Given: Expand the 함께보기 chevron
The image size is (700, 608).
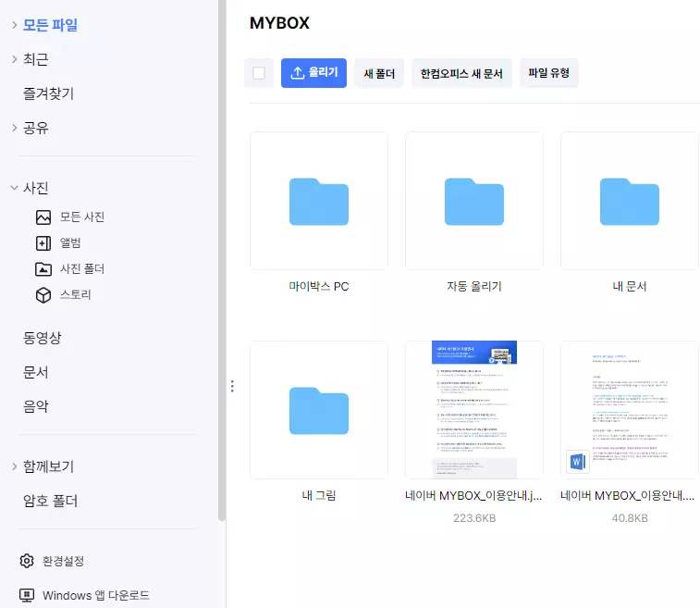Looking at the screenshot, I should point(15,466).
